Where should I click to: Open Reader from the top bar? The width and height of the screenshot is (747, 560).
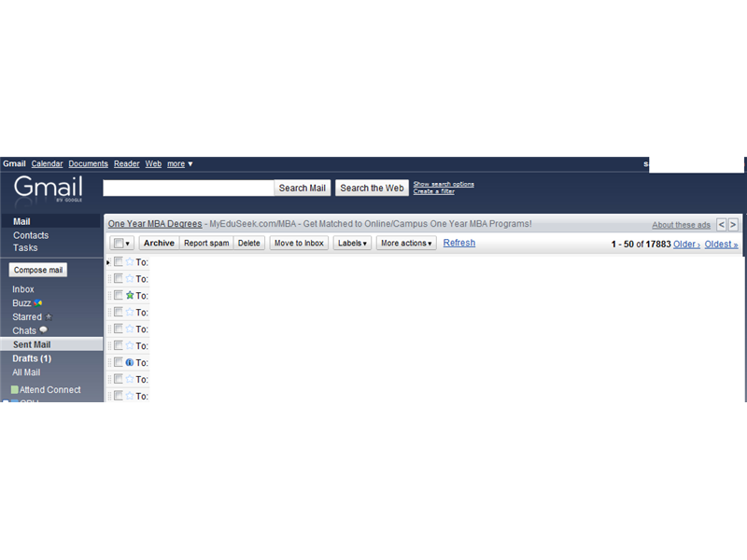click(x=127, y=164)
